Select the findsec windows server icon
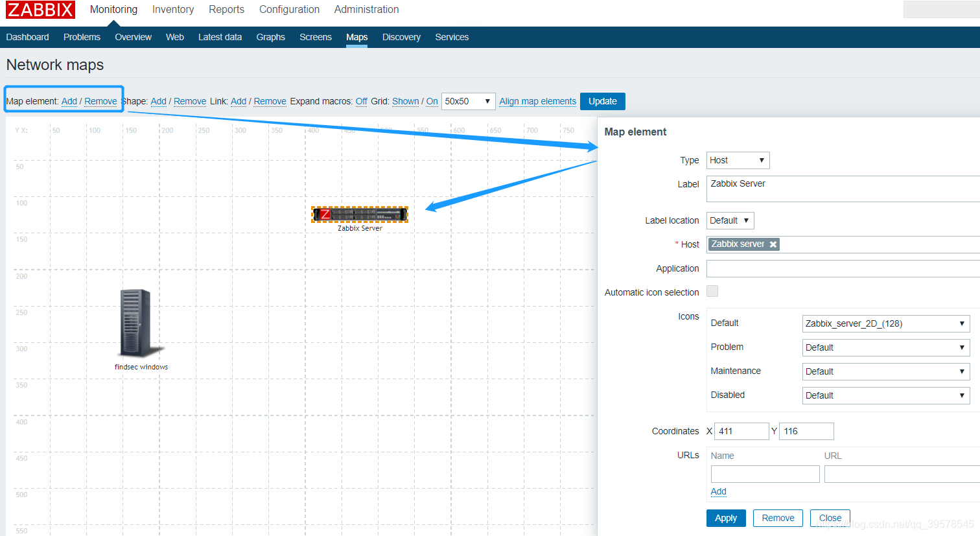The height and width of the screenshot is (536, 980). coord(141,323)
